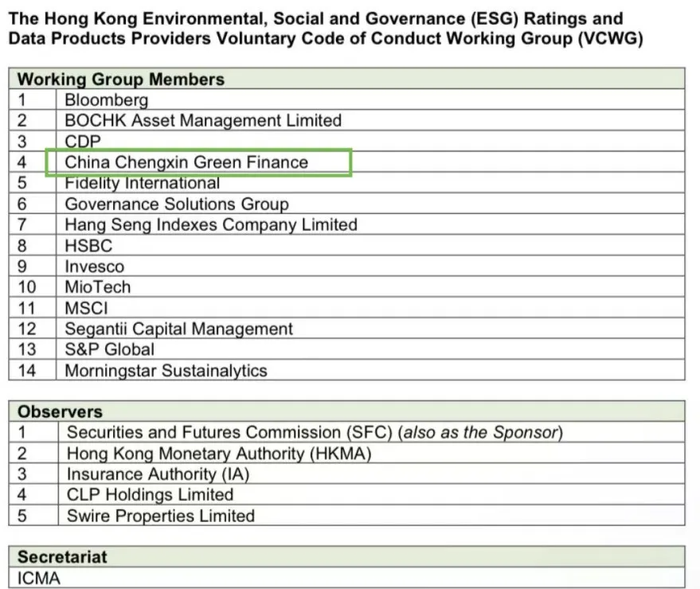
Task: Click the S&P Global row
Action: [x=109, y=349]
